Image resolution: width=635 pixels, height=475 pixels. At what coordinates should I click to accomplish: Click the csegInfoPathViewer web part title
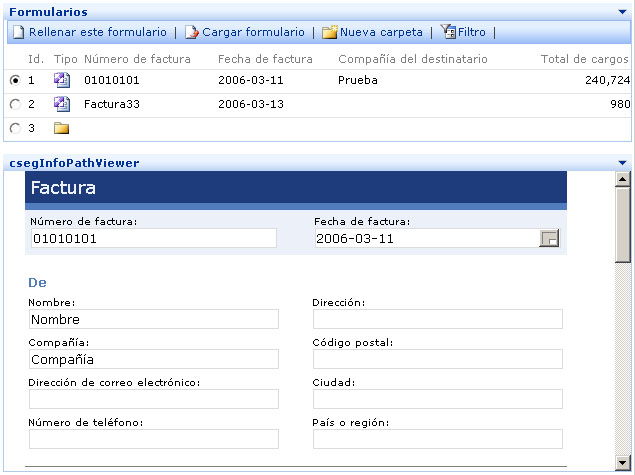click(74, 163)
